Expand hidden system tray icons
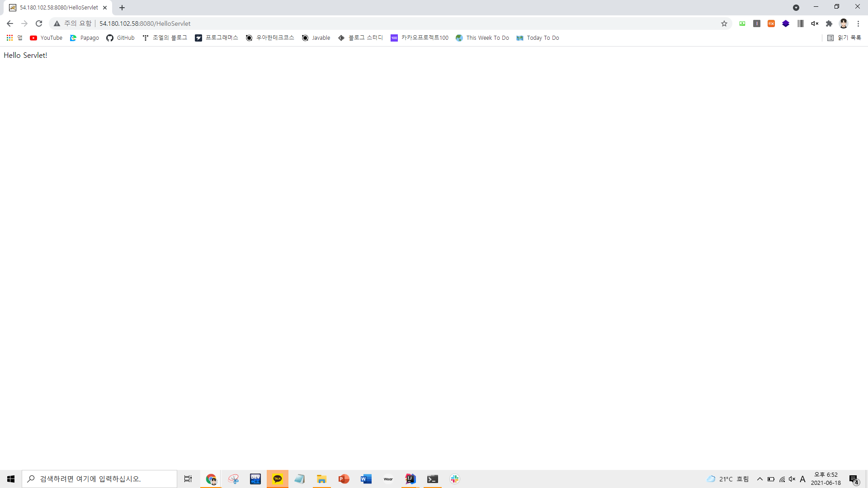The height and width of the screenshot is (488, 868). [760, 479]
